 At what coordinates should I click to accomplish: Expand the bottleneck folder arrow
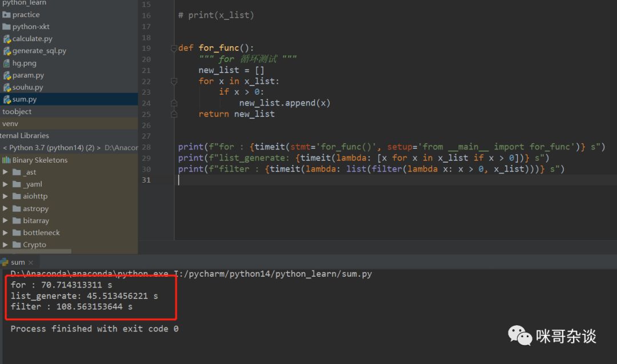pyautogui.click(x=5, y=232)
